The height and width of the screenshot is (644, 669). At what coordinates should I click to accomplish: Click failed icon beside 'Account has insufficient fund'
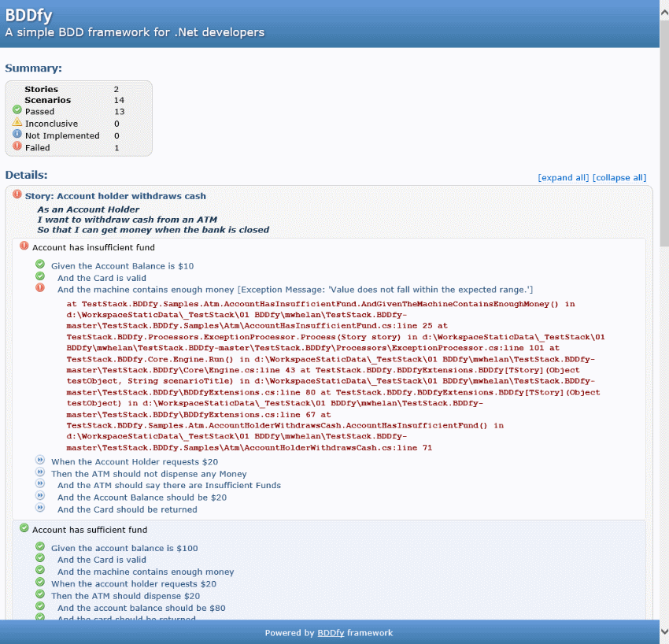(24, 246)
